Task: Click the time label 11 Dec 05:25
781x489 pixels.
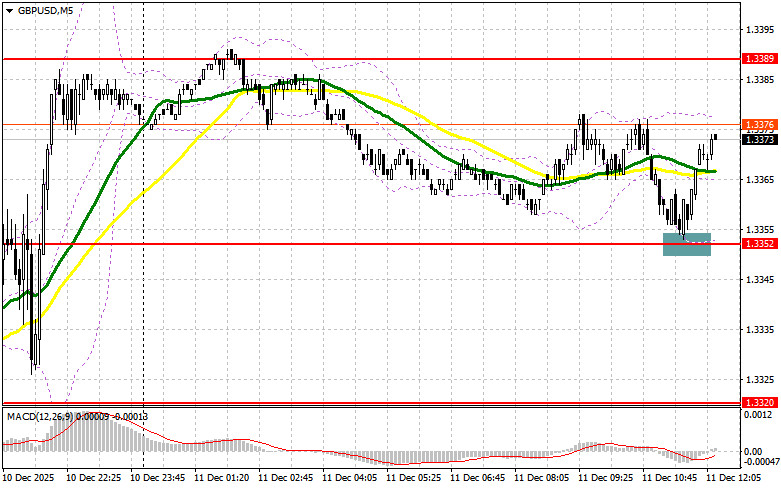Action: click(x=413, y=478)
